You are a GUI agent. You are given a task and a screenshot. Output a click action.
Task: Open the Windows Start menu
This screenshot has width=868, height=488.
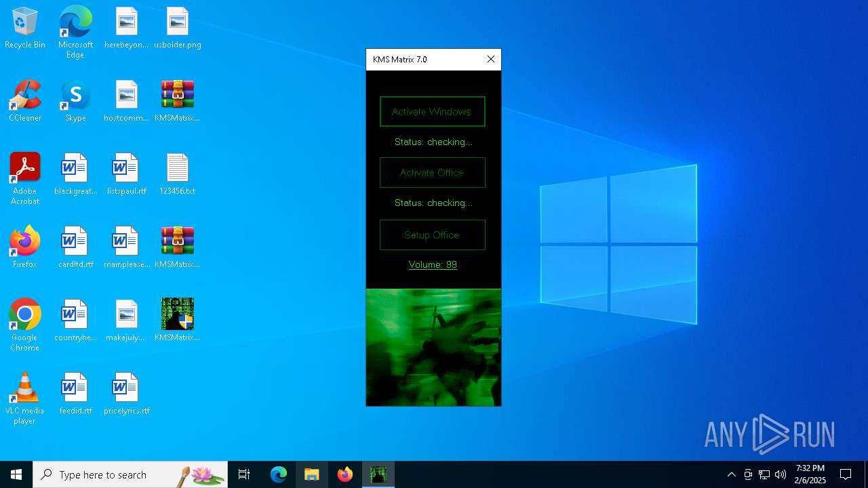(x=16, y=474)
